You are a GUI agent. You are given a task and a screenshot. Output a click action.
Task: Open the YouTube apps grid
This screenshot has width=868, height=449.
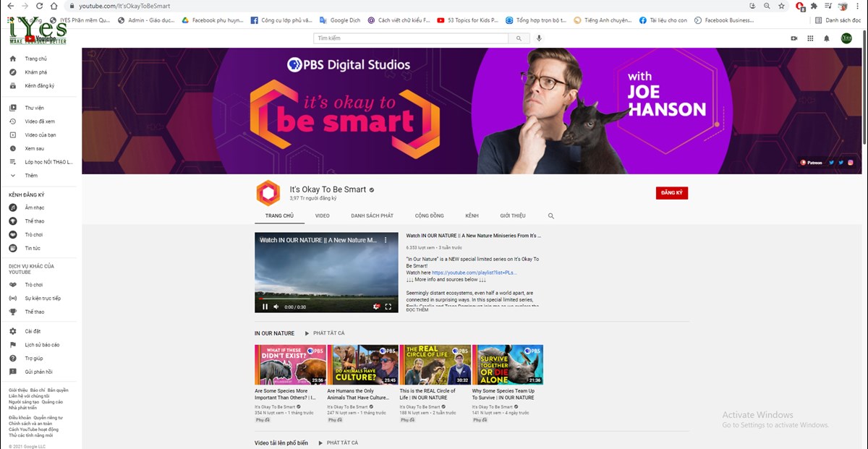click(810, 38)
